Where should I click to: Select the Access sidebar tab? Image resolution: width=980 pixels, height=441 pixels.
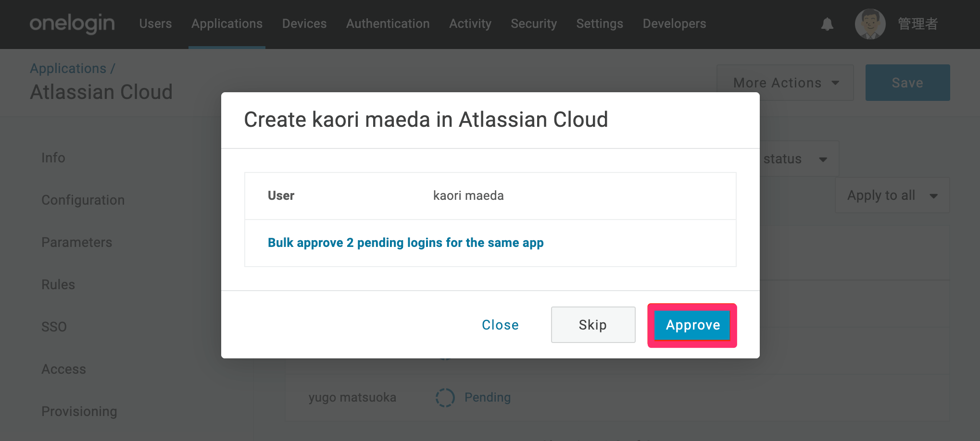tap(63, 369)
